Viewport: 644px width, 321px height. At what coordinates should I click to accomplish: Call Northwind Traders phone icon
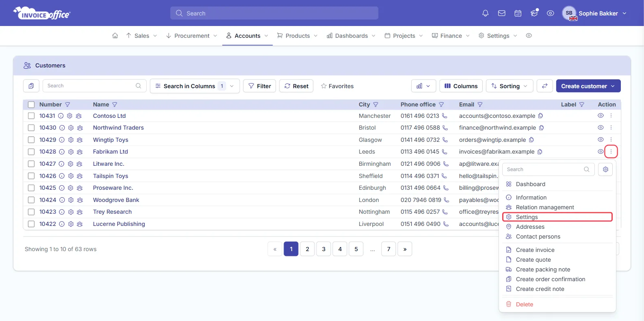445,128
